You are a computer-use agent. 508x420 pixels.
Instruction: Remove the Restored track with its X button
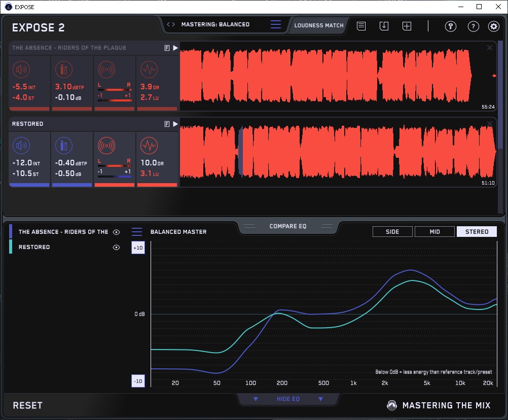pos(490,123)
